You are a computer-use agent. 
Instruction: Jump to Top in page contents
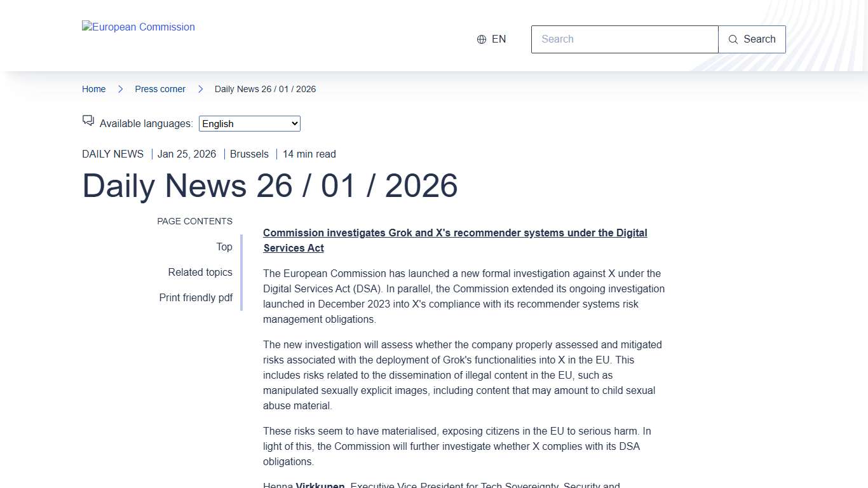pos(224,247)
